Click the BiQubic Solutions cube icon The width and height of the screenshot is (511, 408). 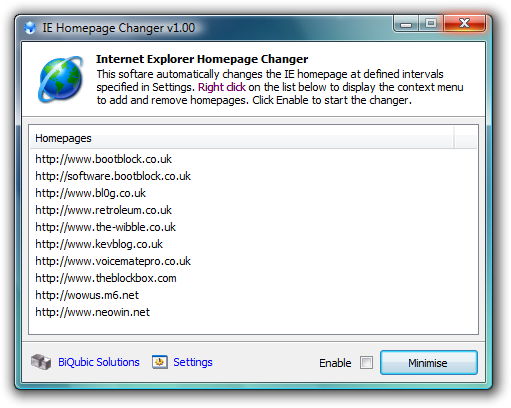[x=41, y=362]
